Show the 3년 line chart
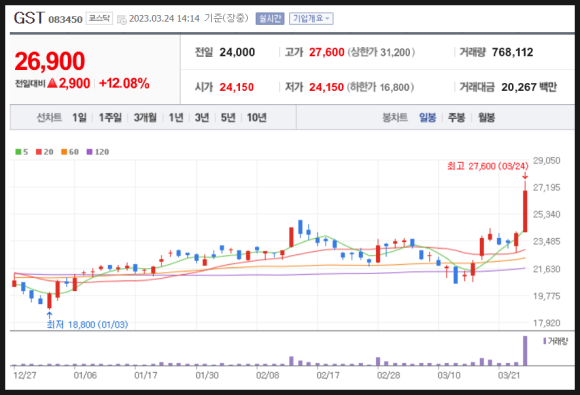This screenshot has width=580, height=395. [202, 118]
